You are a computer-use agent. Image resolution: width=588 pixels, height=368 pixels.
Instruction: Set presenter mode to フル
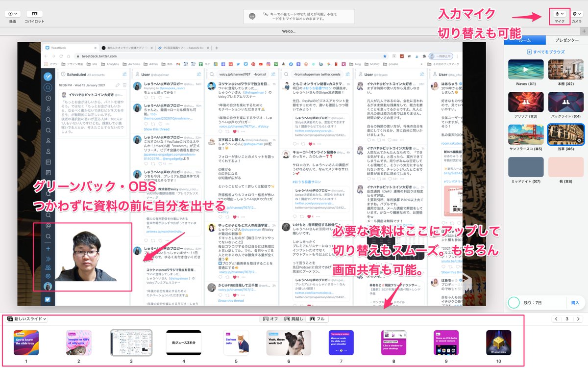click(x=318, y=319)
